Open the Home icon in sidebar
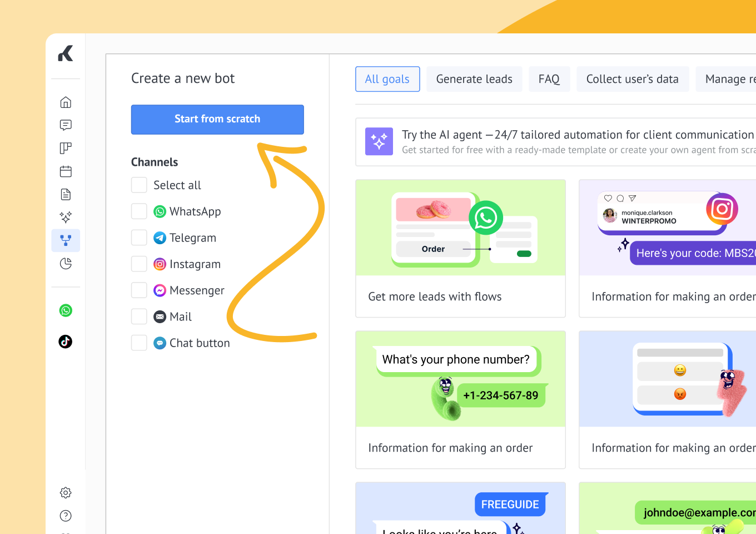 pyautogui.click(x=66, y=102)
